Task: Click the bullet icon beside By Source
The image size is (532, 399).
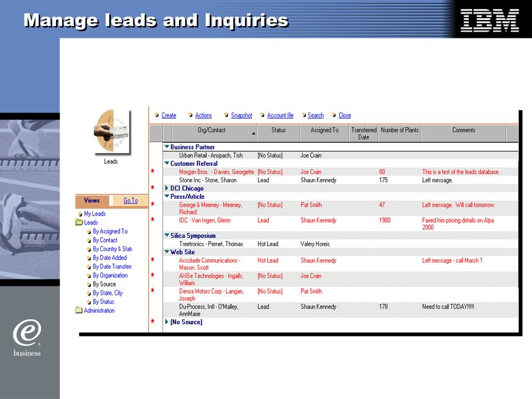Action: (89, 285)
